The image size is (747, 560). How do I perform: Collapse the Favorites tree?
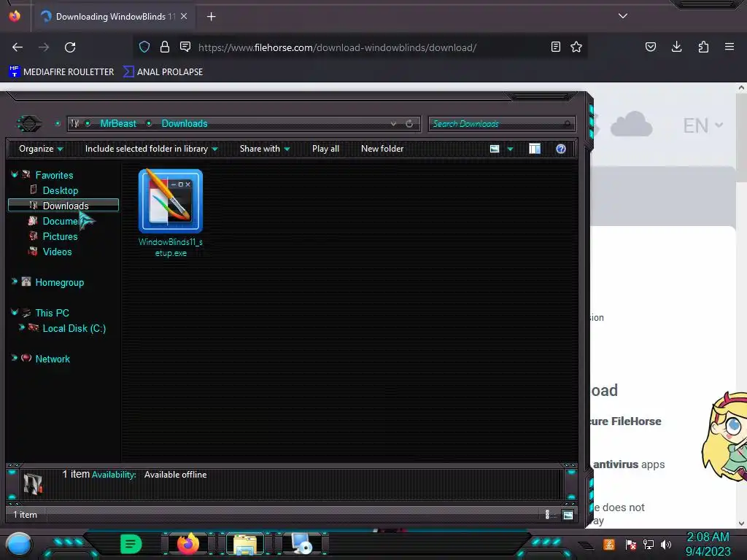(15, 175)
